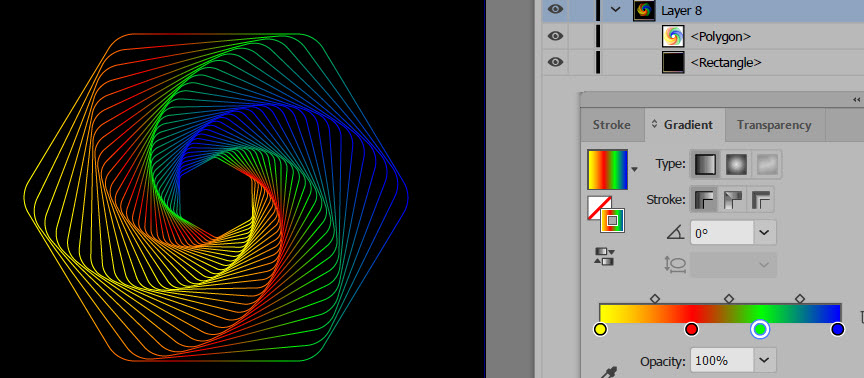Hide Layer 8 using its eye icon
The image size is (864, 378).
pyautogui.click(x=555, y=9)
